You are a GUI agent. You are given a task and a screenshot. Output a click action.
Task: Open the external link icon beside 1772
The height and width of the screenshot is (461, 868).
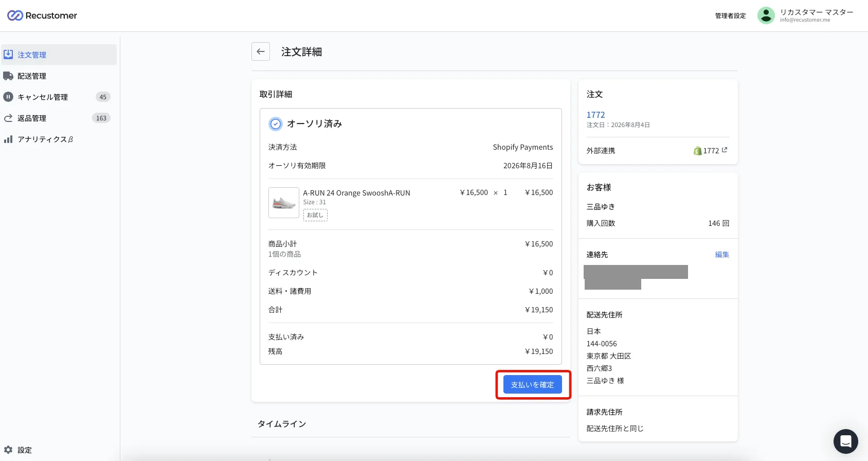(x=725, y=150)
